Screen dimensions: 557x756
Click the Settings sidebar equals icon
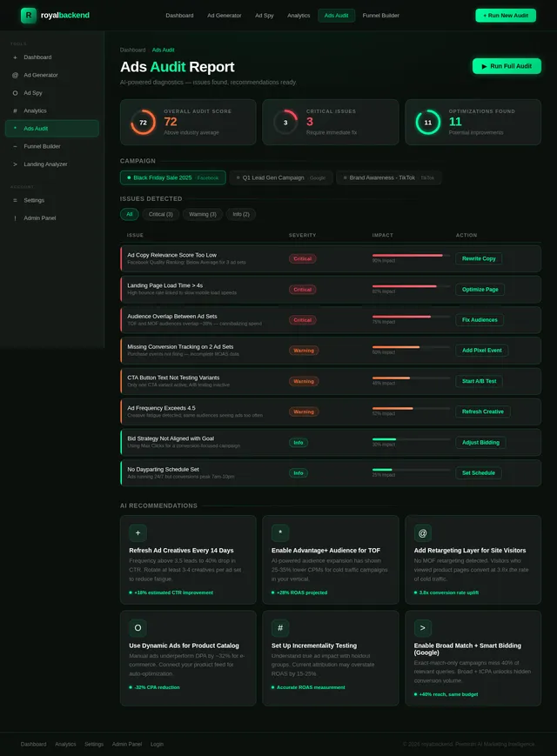[x=15, y=201]
